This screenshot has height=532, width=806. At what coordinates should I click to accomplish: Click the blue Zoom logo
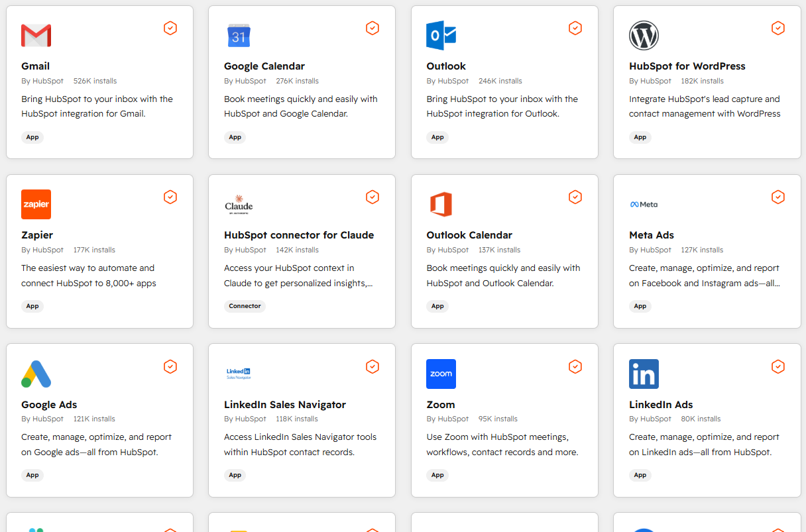[441, 374]
